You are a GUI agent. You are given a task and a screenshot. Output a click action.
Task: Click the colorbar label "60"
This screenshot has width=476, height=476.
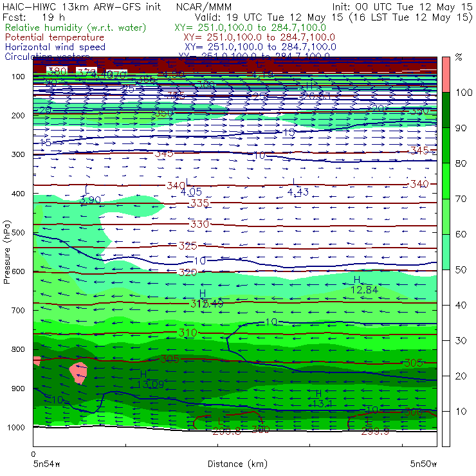461,234
